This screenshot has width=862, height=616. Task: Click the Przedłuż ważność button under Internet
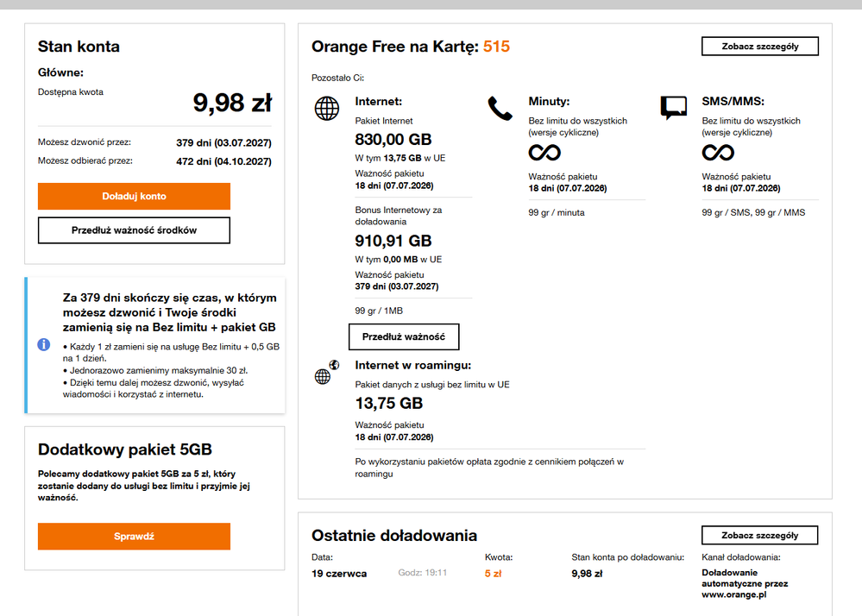click(404, 336)
